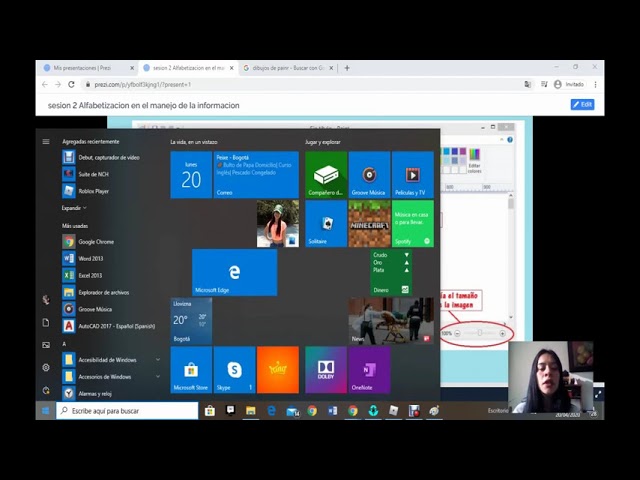Switch to Mis presentaciones Prezi tab
Image resolution: width=640 pixels, height=480 pixels.
click(x=89, y=68)
